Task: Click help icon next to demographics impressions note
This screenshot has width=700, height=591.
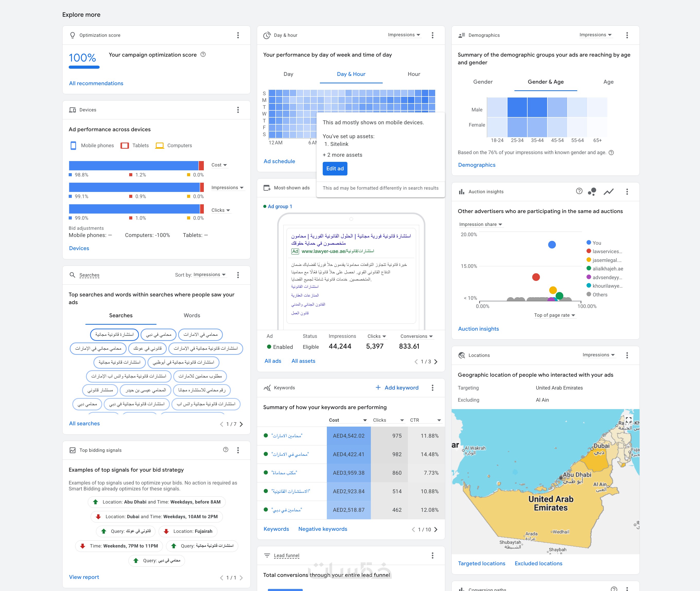Action: click(x=611, y=153)
